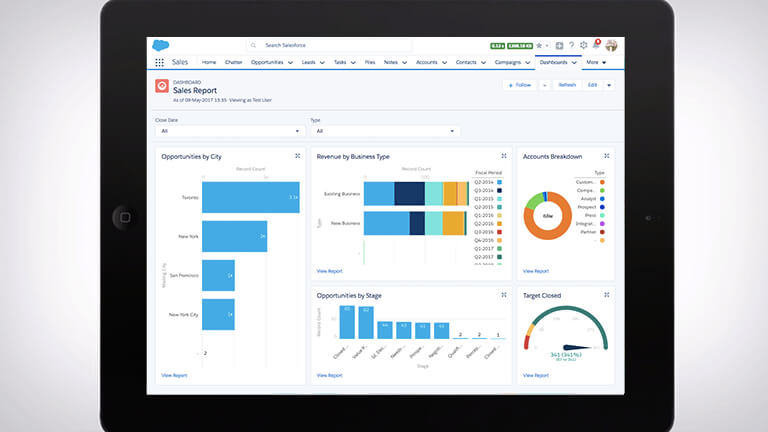Click the help question mark icon

572,45
